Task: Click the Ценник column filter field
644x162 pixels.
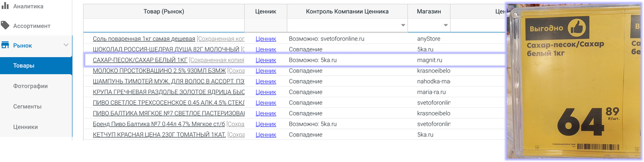Action: (266, 26)
